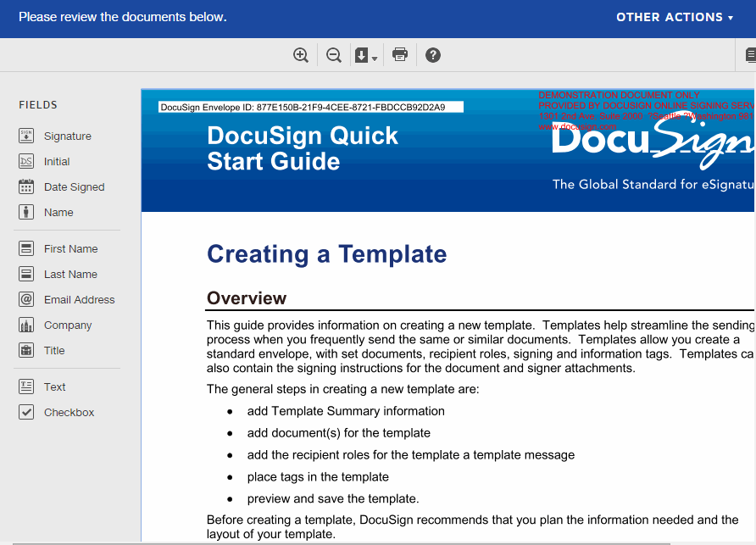756x545 pixels.
Task: Click the DocuSign Quick Start Guide title
Action: click(x=303, y=148)
